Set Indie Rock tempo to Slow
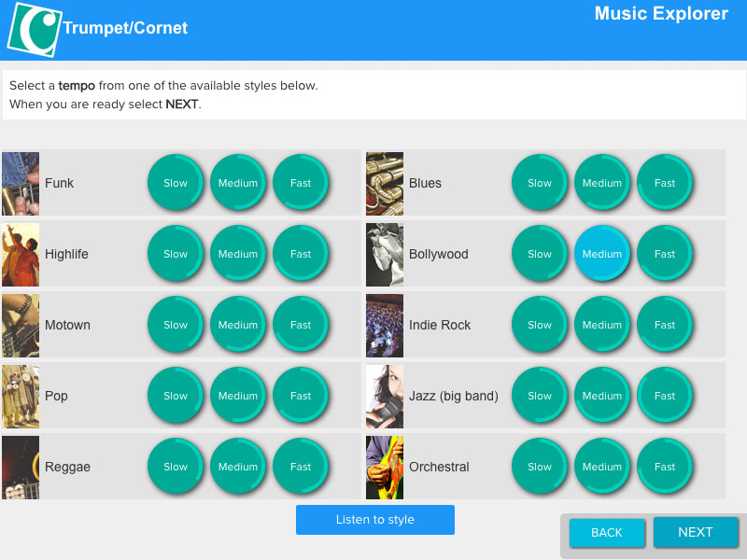This screenshot has width=747, height=560. pyautogui.click(x=540, y=324)
